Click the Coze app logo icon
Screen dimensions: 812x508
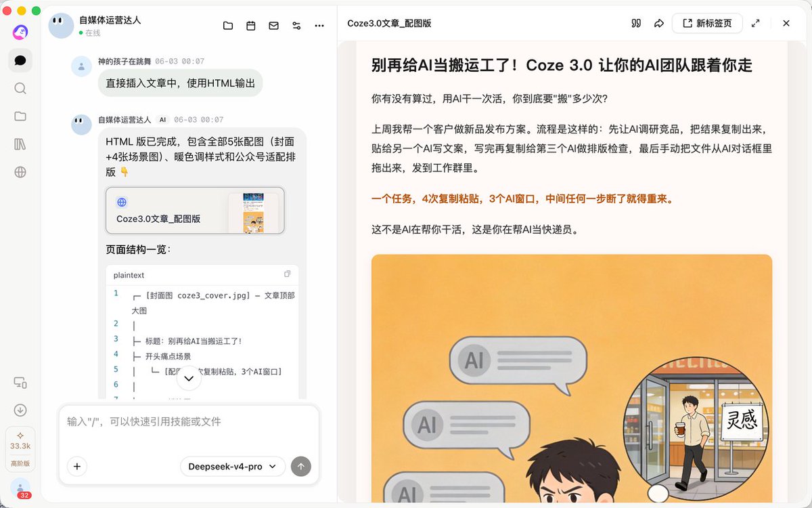[20, 31]
